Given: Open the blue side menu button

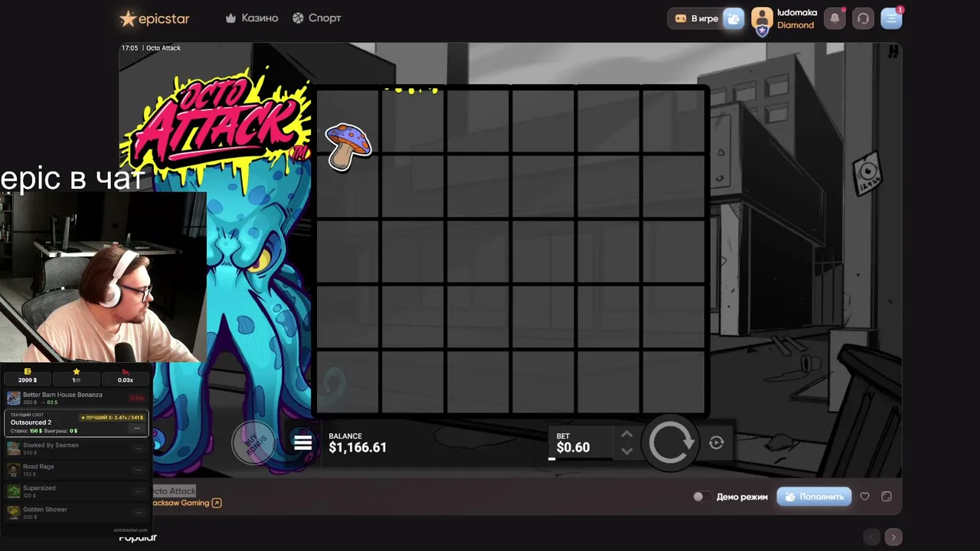Looking at the screenshot, I should (x=891, y=18).
